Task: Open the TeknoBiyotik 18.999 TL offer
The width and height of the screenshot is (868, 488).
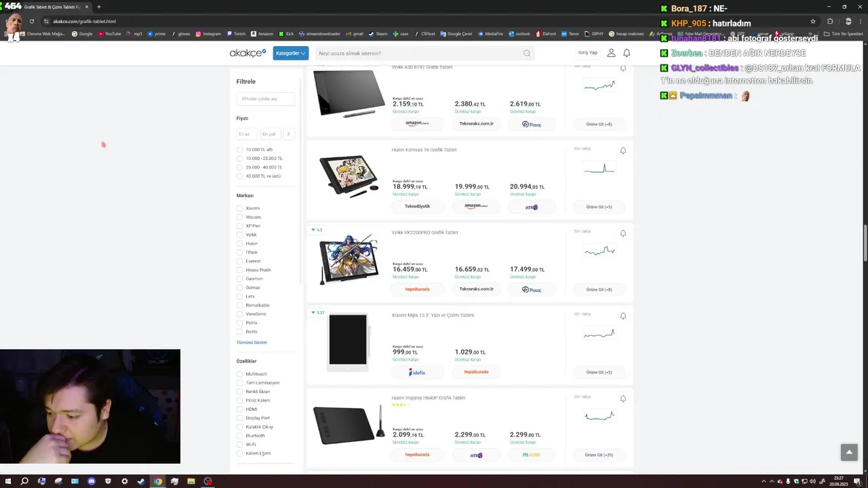Action: tap(417, 207)
